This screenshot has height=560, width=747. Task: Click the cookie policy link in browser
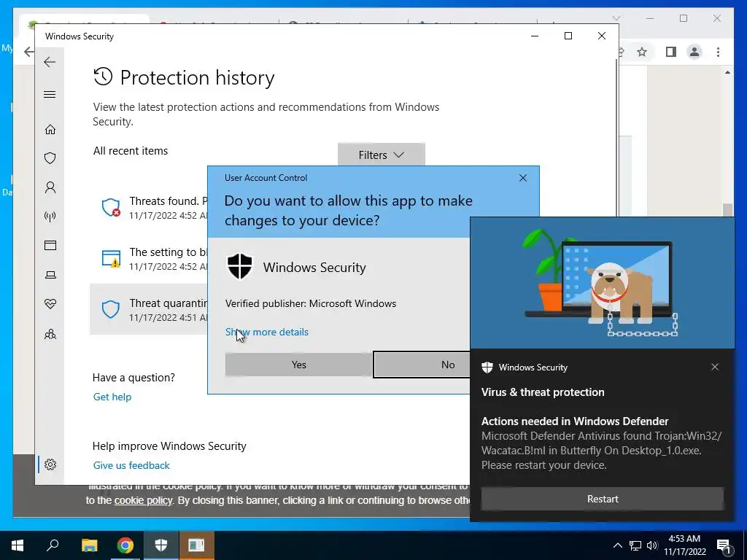(x=143, y=500)
